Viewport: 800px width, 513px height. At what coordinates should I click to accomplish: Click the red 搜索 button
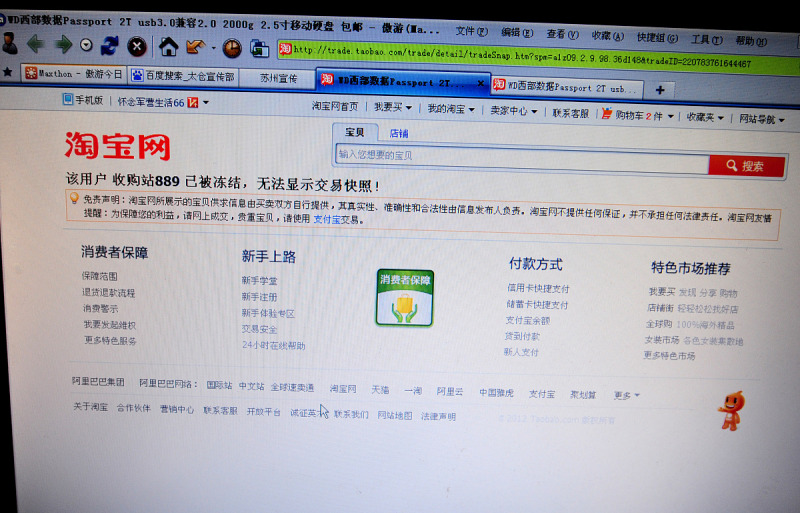coord(746,166)
